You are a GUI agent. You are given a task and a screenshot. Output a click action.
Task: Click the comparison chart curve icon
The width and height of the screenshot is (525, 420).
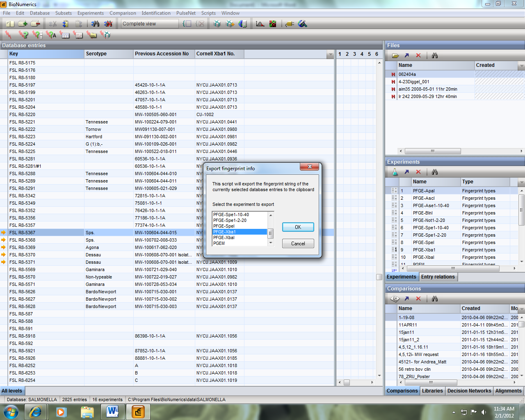pos(260,24)
